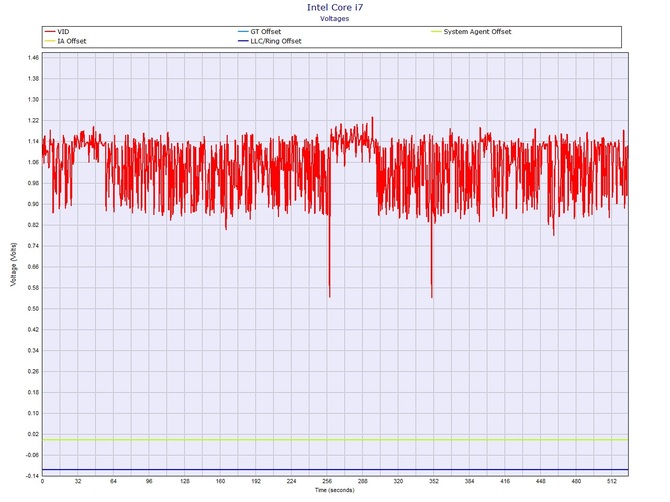670x502 pixels.
Task: Click the 1.46 y-axis value
Action: (34, 57)
